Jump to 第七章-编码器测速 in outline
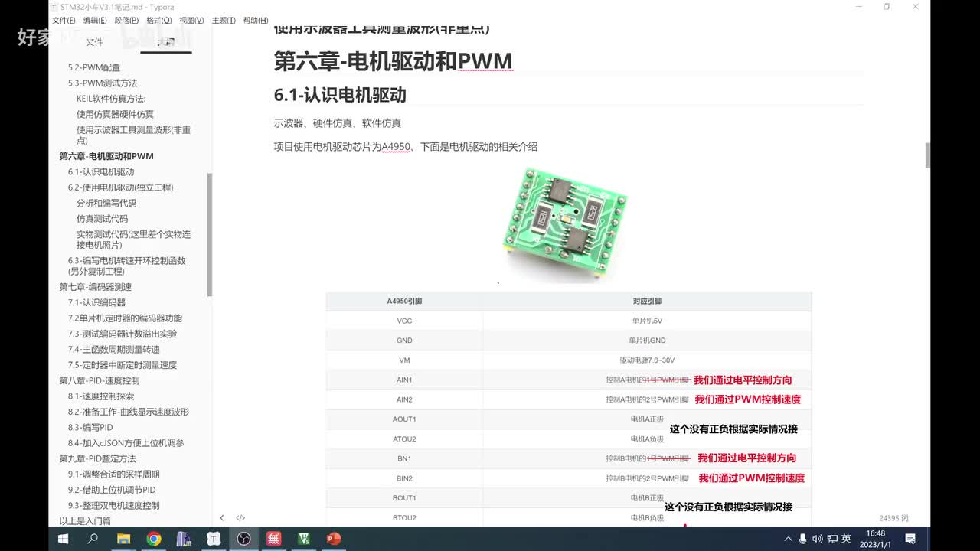Screen dimensions: 980x551 (x=96, y=287)
